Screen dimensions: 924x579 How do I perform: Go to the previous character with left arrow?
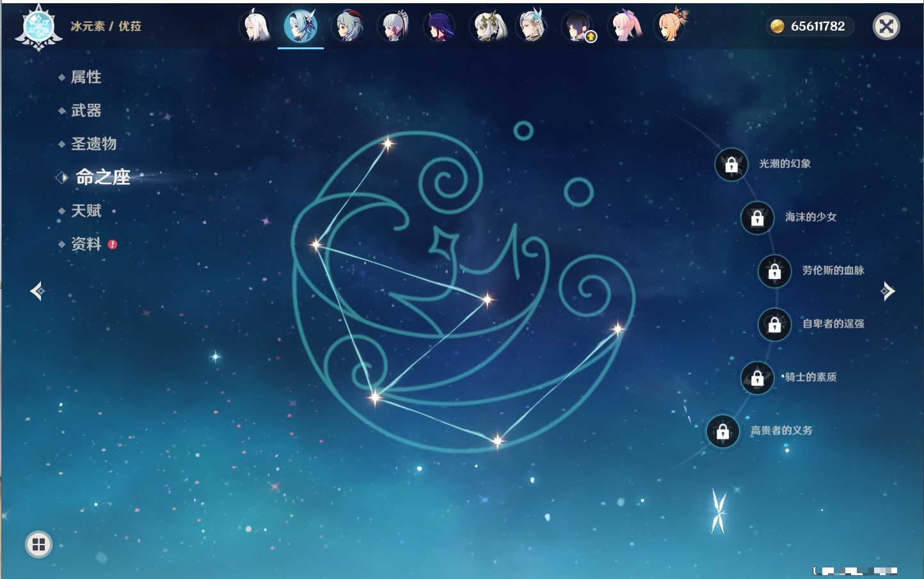coord(37,291)
